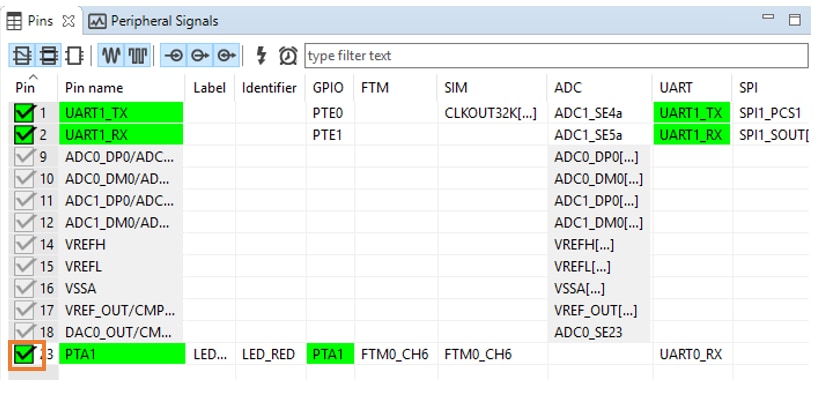Image resolution: width=817 pixels, height=397 pixels.
Task: Toggle the digital square-wave filter icon
Action: point(138,55)
